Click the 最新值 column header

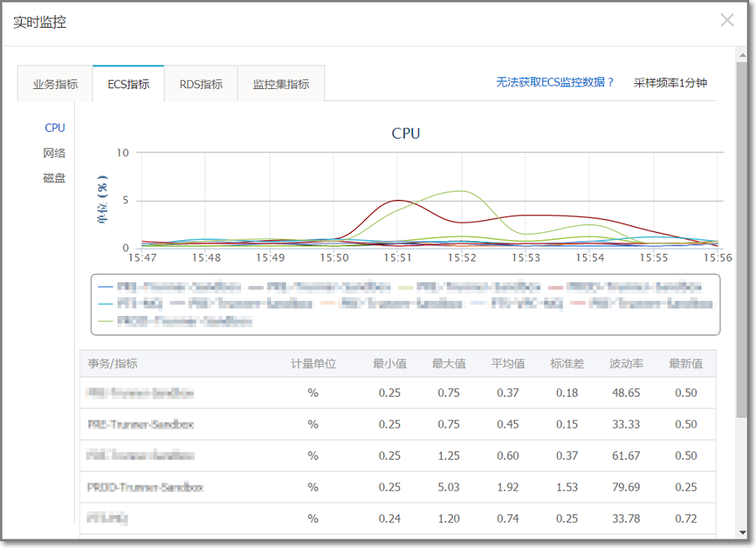click(x=685, y=363)
